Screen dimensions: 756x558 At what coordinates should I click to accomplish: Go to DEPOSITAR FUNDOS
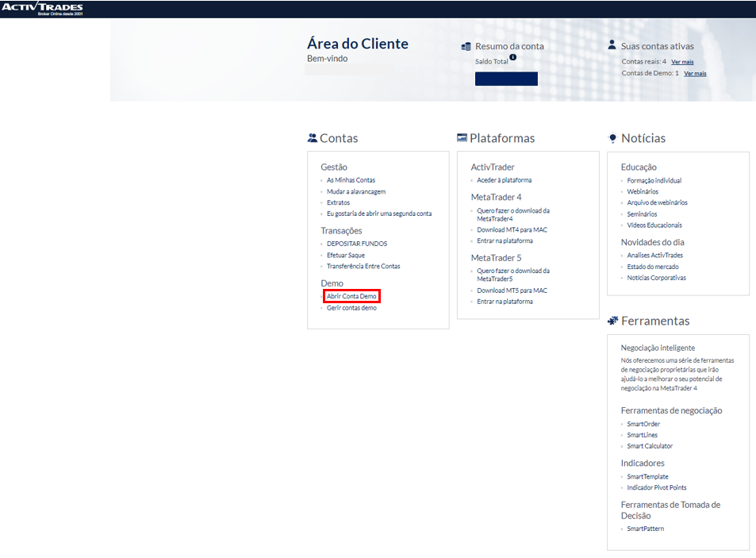tap(357, 244)
